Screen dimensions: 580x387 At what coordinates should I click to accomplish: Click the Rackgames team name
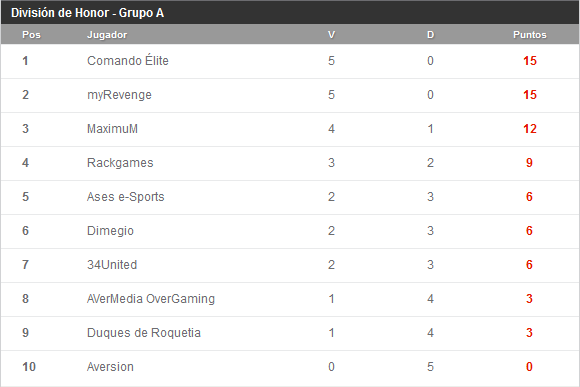[120, 163]
